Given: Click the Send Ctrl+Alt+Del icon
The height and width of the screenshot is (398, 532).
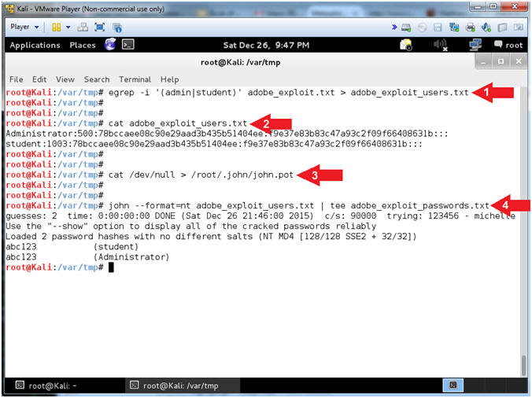Looking at the screenshot, I should point(83,27).
